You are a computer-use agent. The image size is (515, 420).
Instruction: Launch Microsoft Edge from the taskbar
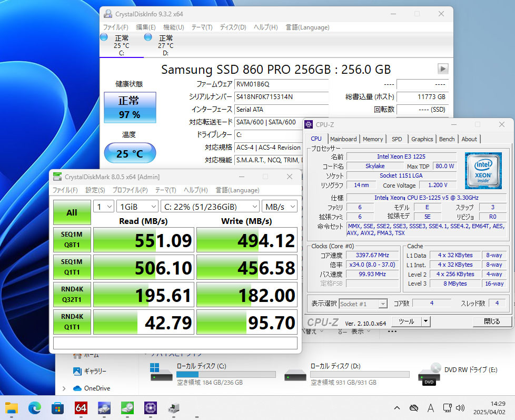[x=34, y=408]
